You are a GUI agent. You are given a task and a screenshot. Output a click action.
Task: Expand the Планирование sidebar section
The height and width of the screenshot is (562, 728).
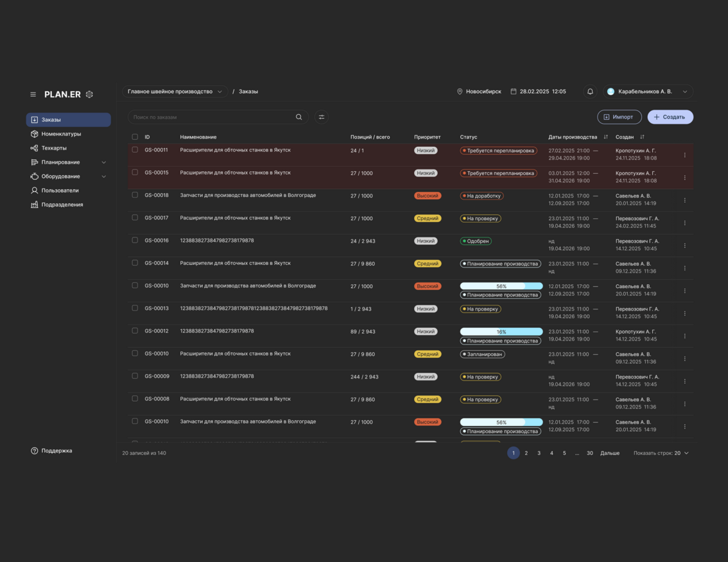tap(103, 162)
